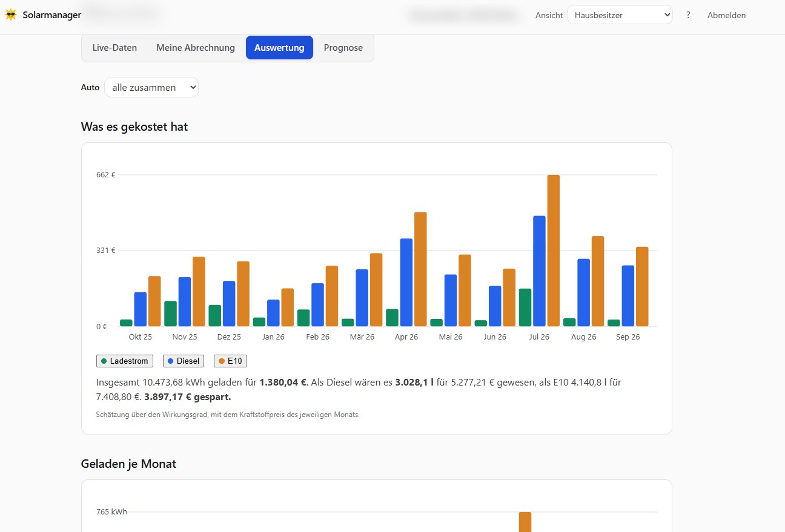785x532 pixels.
Task: Click the Abmelden link
Action: tap(727, 15)
